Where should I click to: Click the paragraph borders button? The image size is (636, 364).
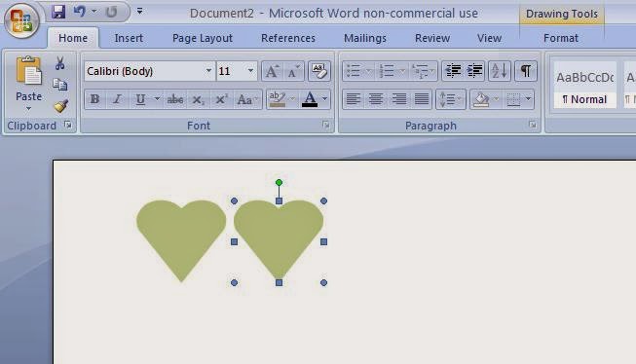[513, 99]
